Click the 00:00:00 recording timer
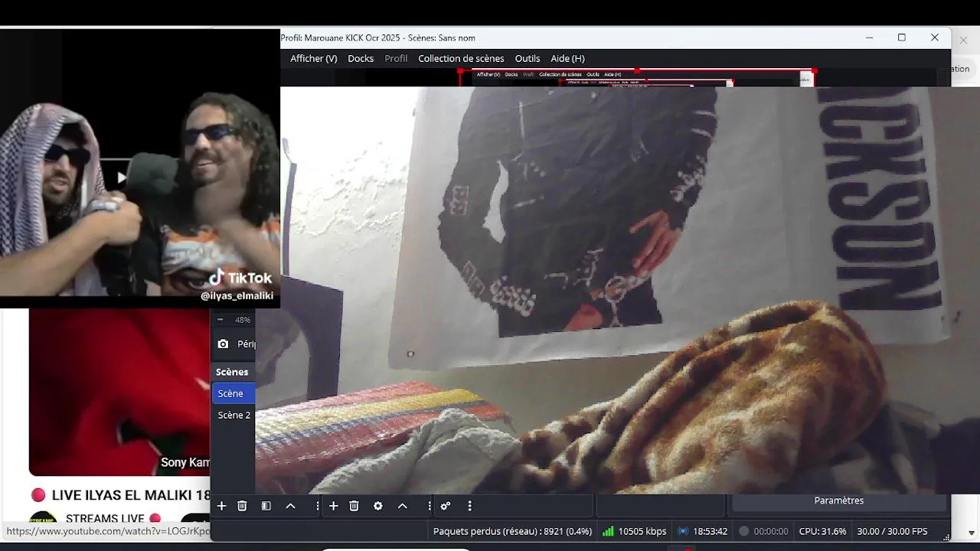This screenshot has width=980, height=551. [771, 531]
